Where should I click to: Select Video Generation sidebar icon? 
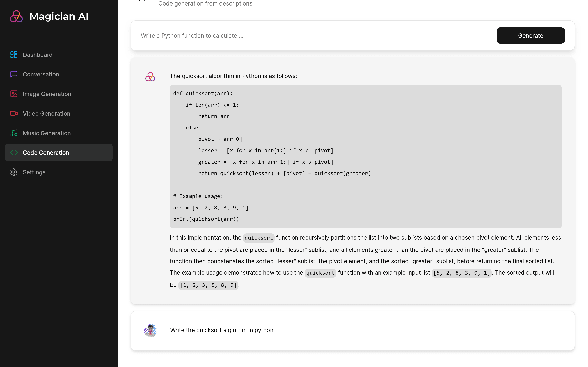click(x=14, y=113)
